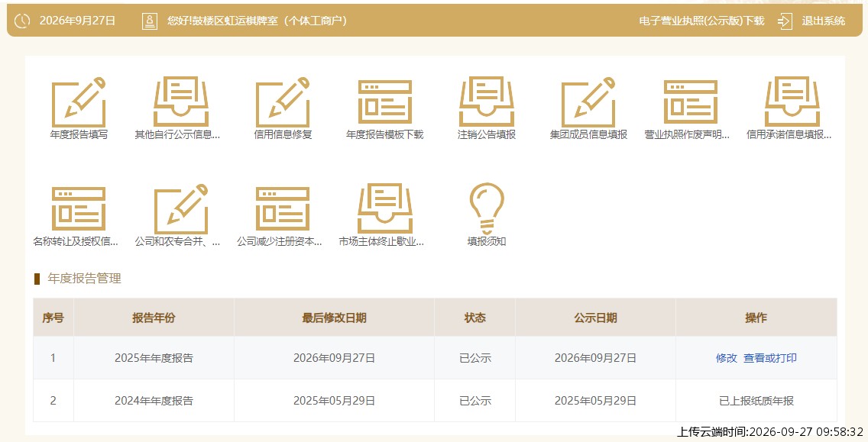Click the 最后修改日期 column header
Viewport: 868px width, 442px height.
point(335,318)
